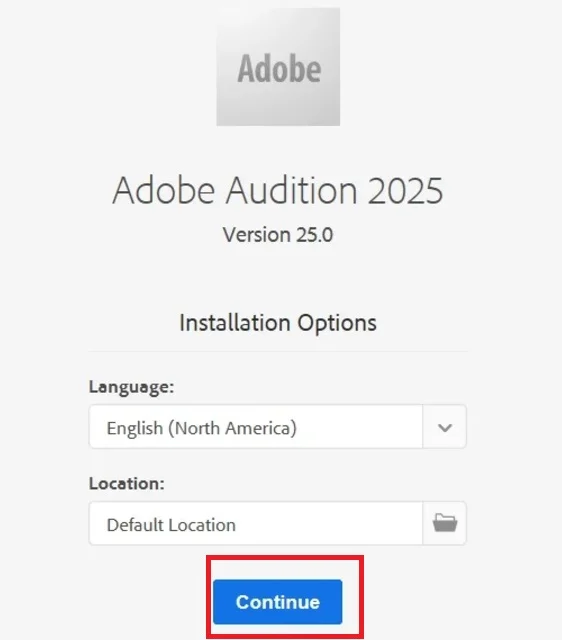Click the word Default in the location field
Viewport: 562px width, 640px height.
pyautogui.click(x=136, y=525)
